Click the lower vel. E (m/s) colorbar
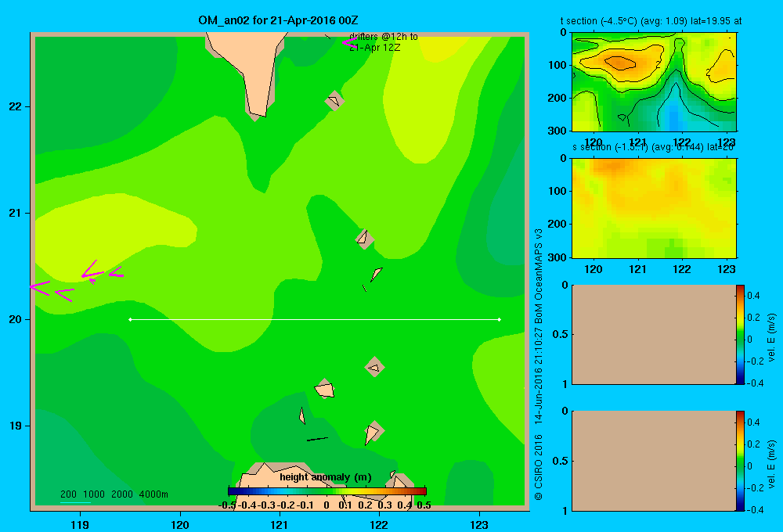Viewport: 783px width, 532px height. click(740, 461)
